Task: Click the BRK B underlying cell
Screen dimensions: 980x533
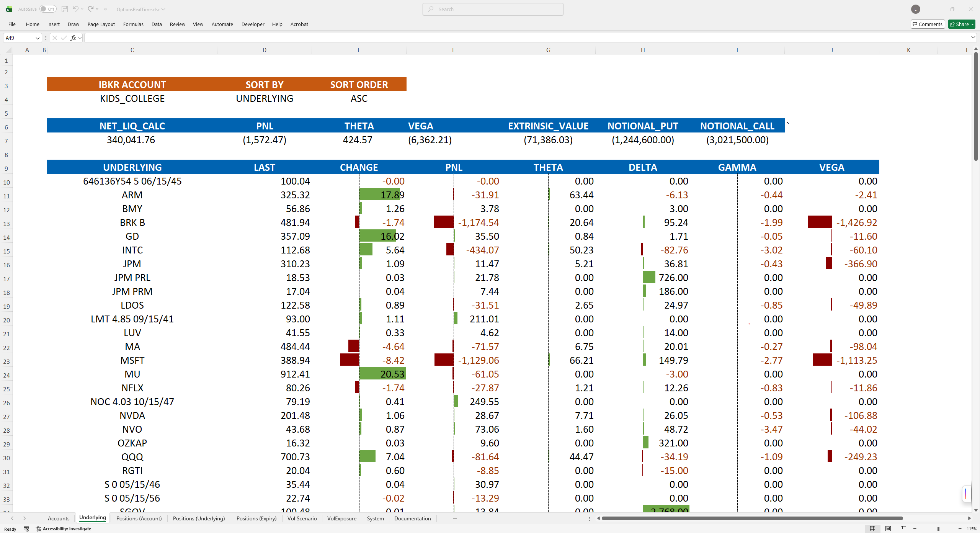Action: (x=132, y=222)
